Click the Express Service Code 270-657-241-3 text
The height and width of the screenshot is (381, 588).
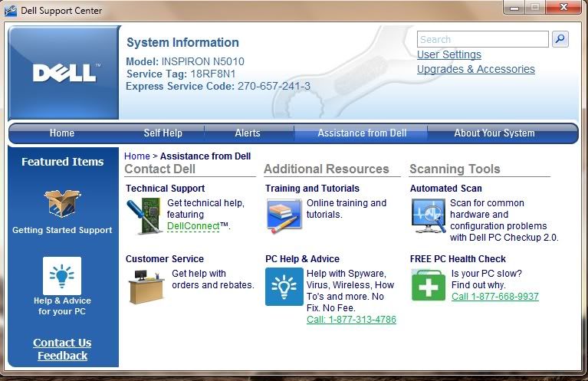click(x=218, y=87)
